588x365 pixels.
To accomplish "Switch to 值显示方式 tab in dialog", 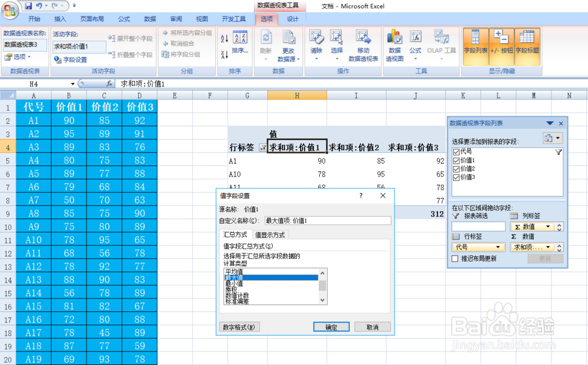I will click(x=270, y=235).
